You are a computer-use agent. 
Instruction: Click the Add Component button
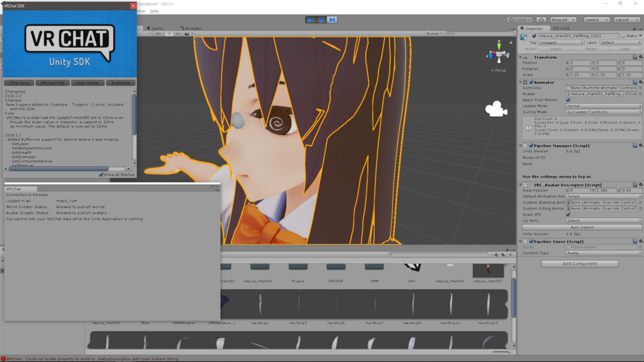580,263
